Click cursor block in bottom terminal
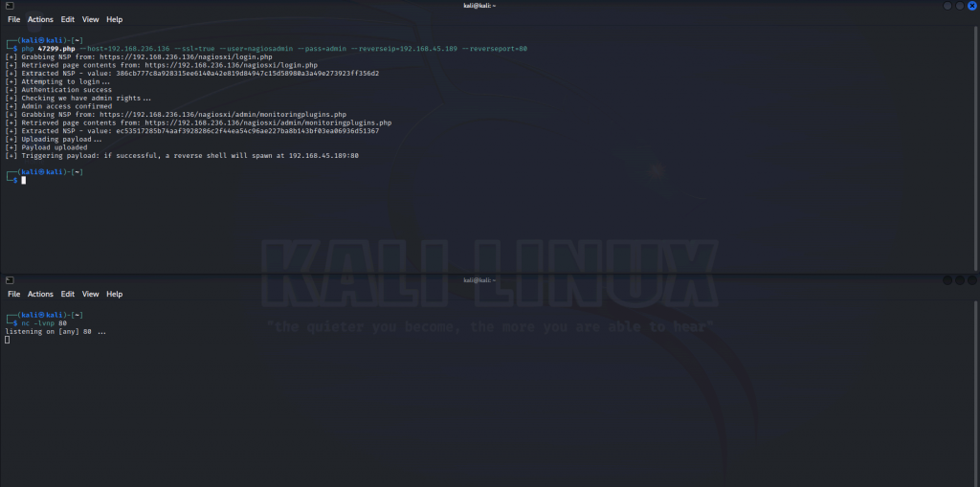The image size is (980, 487). click(x=7, y=340)
